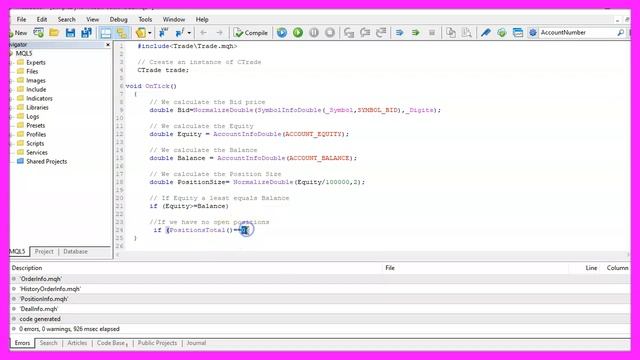Click the Description column header
The image size is (640, 360).
(x=27, y=268)
